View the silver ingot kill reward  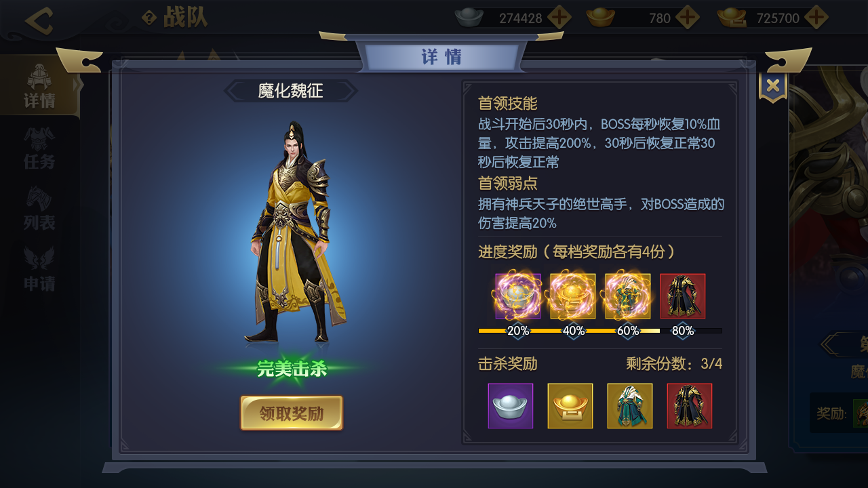coord(511,406)
